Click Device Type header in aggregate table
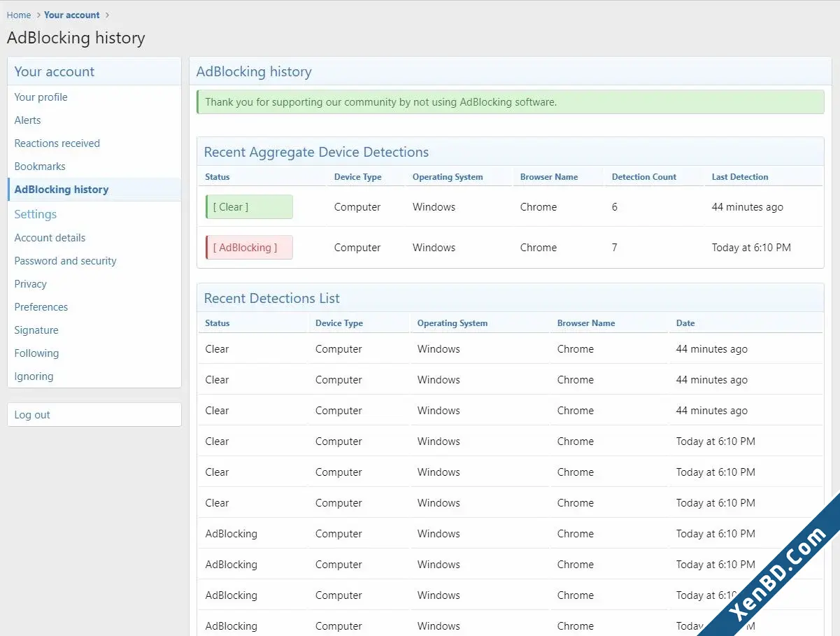Viewport: 840px width, 636px height. click(358, 177)
